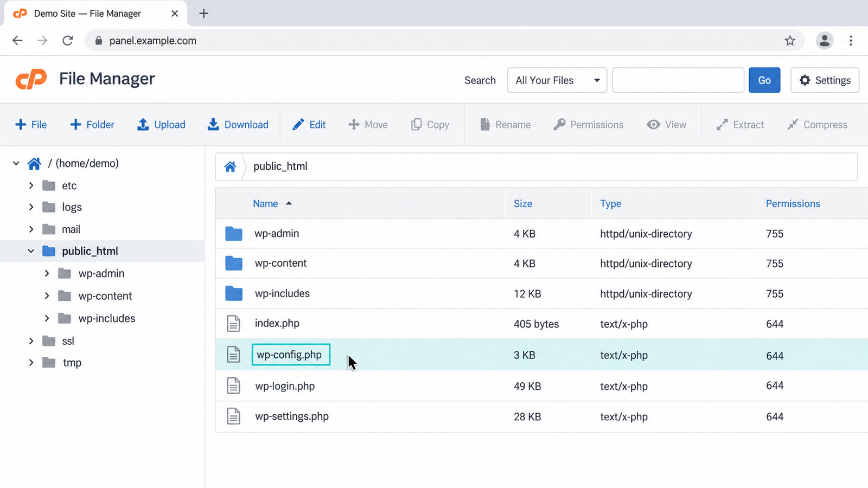
Task: Select the mail folder in the tree
Action: 71,229
